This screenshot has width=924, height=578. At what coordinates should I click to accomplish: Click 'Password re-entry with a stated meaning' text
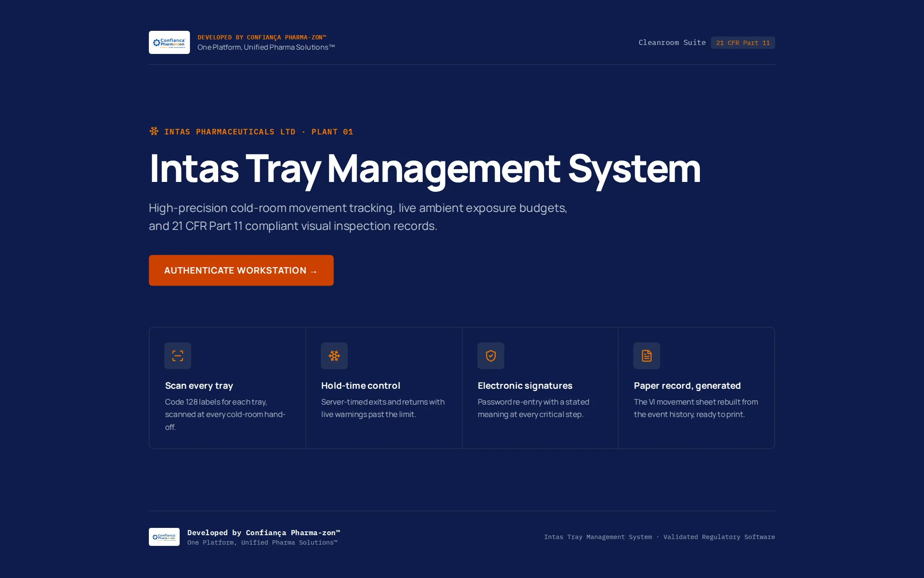(533, 408)
